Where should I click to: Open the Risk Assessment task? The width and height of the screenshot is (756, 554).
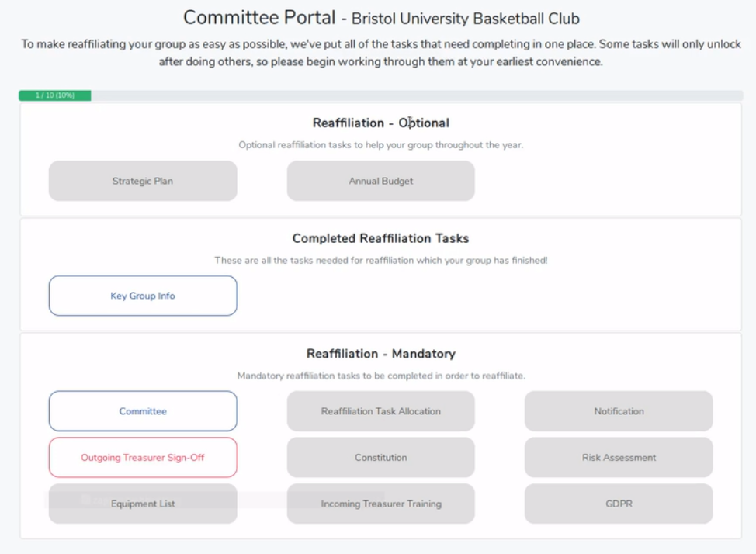click(619, 457)
